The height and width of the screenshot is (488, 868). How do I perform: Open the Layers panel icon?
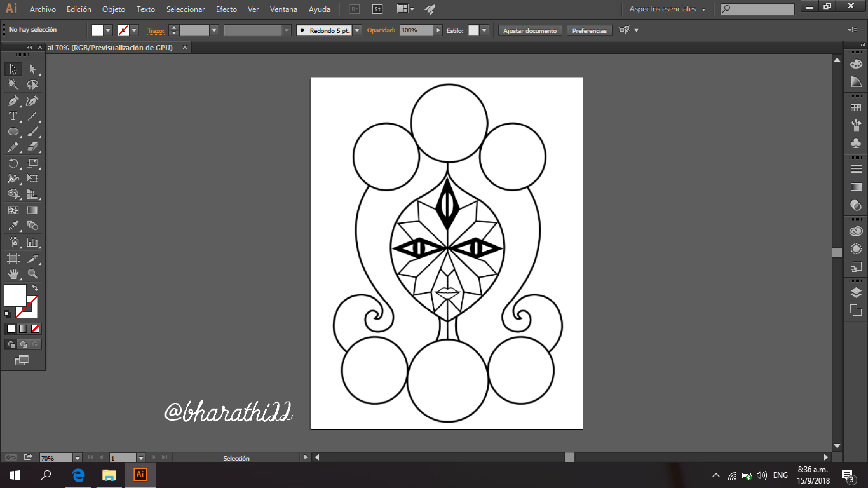pyautogui.click(x=856, y=292)
